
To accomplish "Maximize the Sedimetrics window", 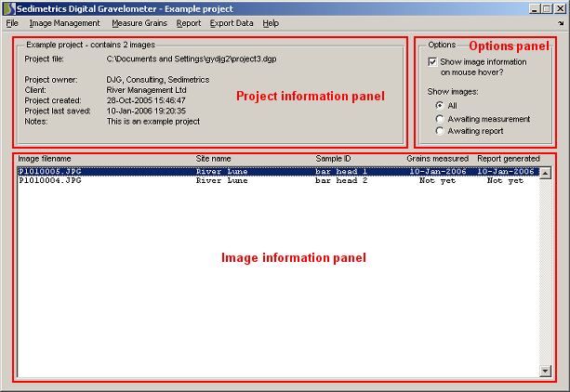I will pyautogui.click(x=547, y=8).
